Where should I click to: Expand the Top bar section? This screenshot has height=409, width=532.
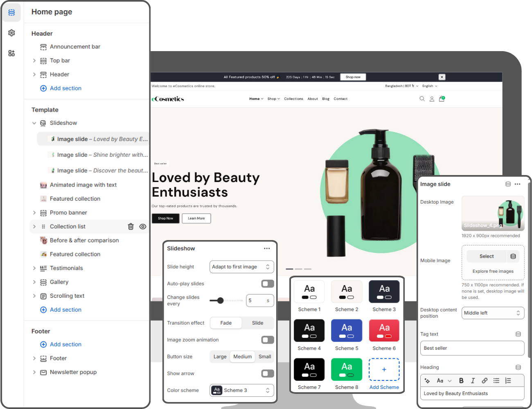pos(34,61)
